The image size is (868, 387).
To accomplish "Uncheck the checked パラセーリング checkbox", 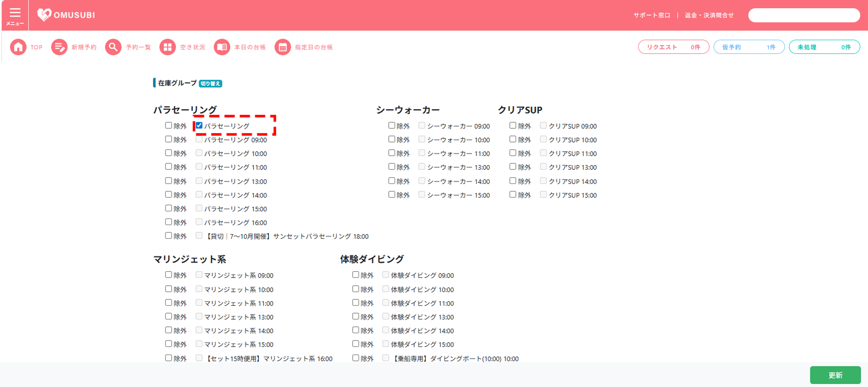I will click(199, 126).
